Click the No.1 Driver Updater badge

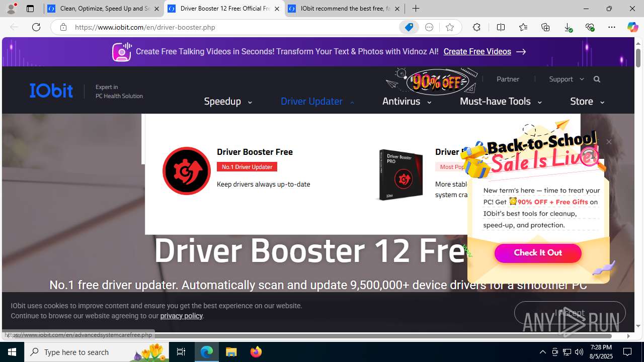point(247,166)
